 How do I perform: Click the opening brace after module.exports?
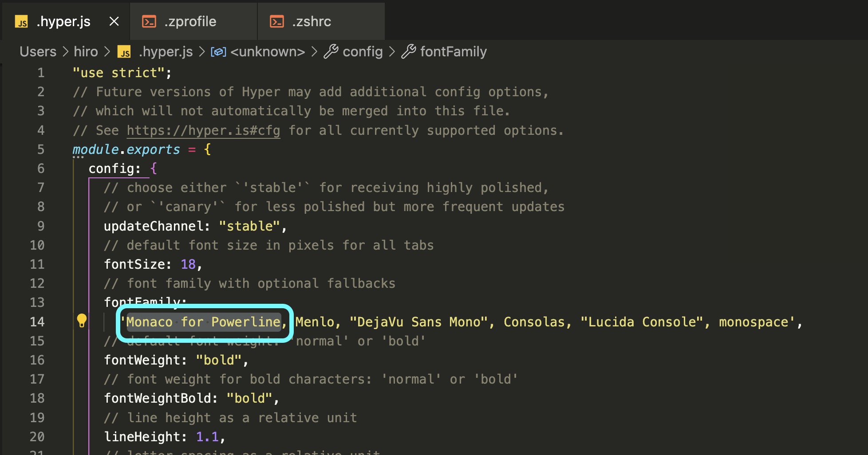[207, 149]
